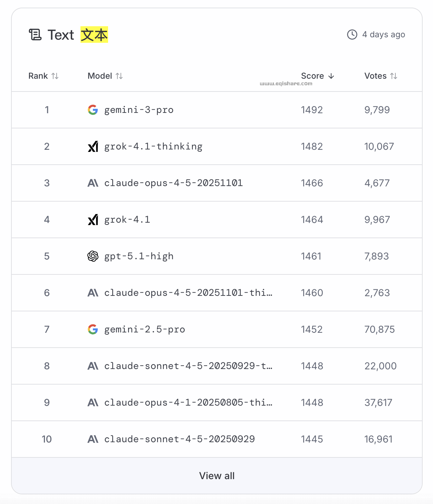Toggle Score column descending sort arrow
This screenshot has height=504, width=433.
[331, 76]
